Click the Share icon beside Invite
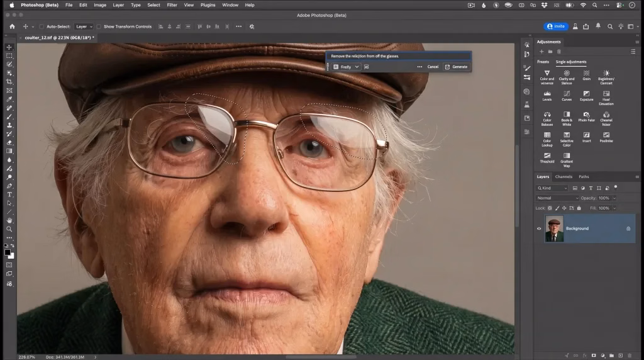 pyautogui.click(x=586, y=26)
